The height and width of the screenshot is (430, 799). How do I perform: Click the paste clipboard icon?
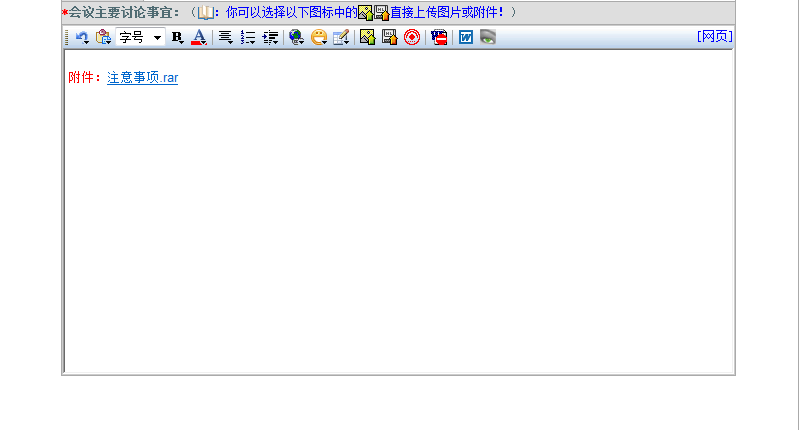(x=103, y=37)
